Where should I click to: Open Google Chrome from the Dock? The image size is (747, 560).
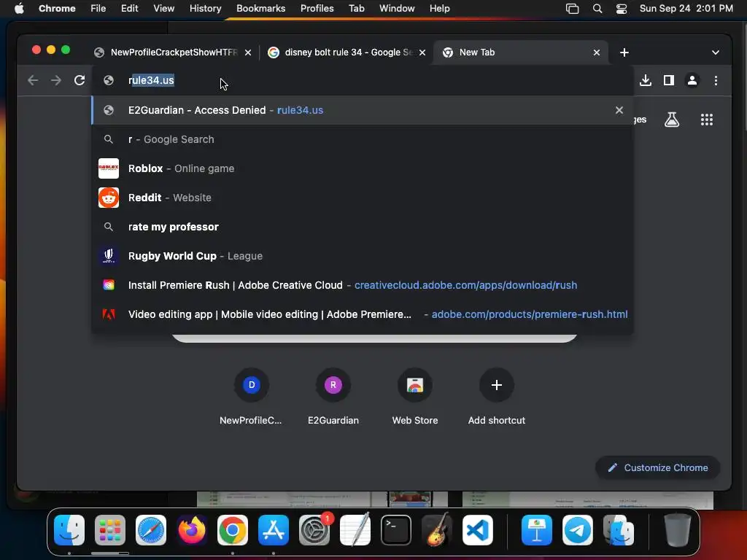(233, 530)
